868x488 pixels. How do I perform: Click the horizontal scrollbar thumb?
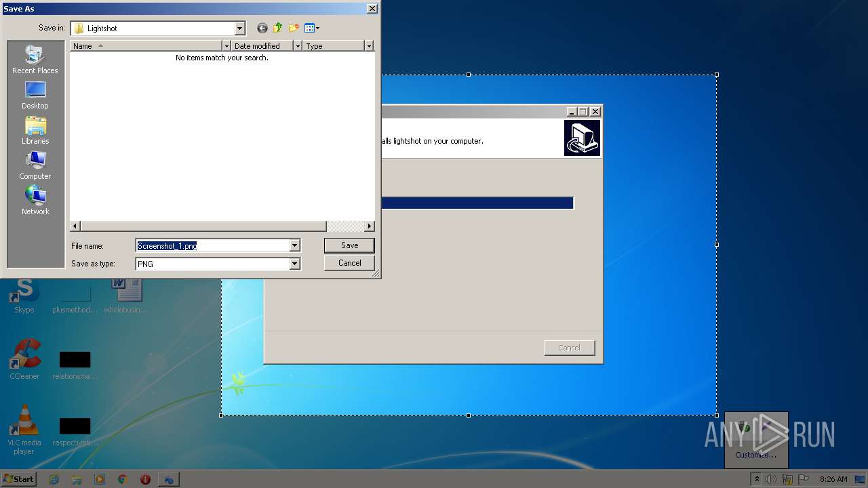point(203,226)
